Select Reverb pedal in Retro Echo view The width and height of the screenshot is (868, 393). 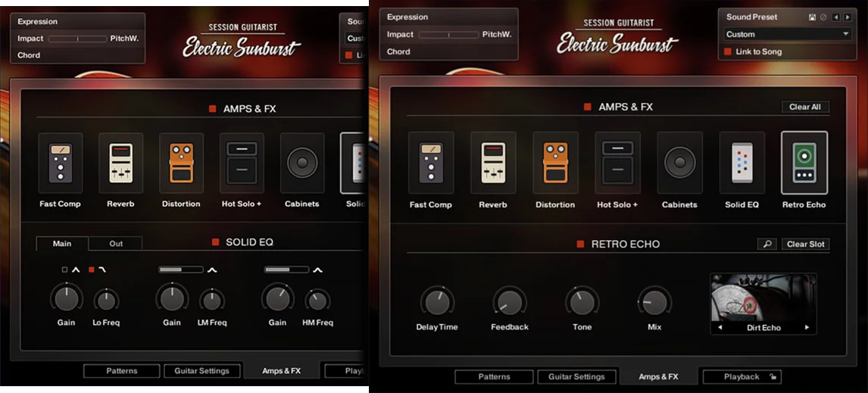click(493, 163)
